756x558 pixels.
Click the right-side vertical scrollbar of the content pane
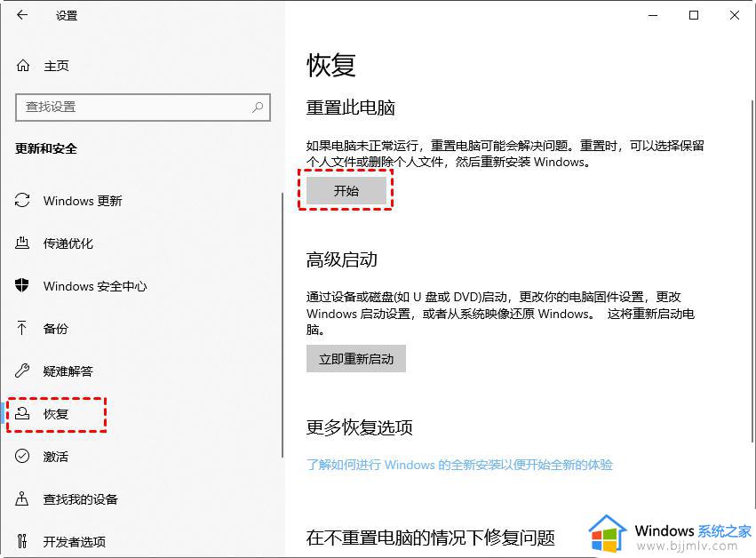pyautogui.click(x=752, y=270)
